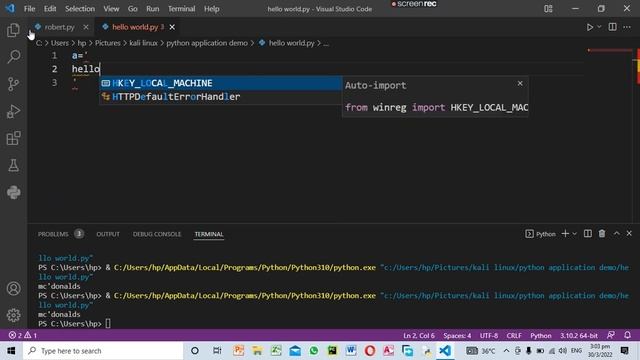Open the Python view in activity bar

pos(13,192)
